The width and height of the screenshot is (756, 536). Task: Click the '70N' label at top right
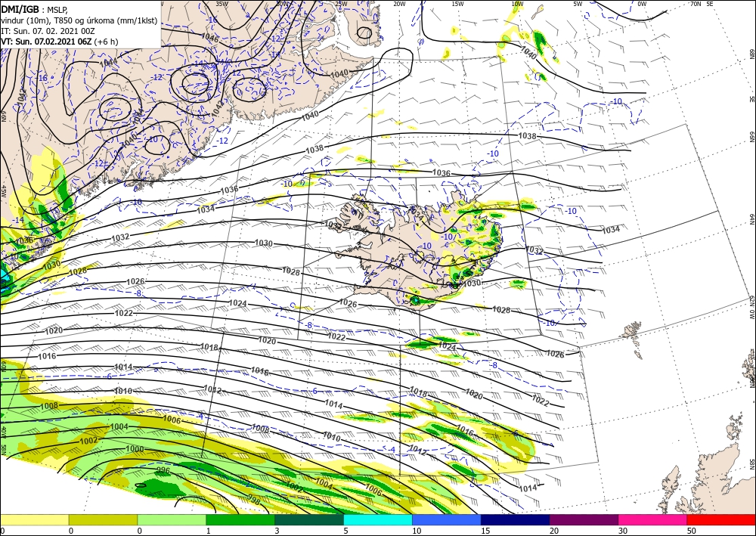(696, 4)
